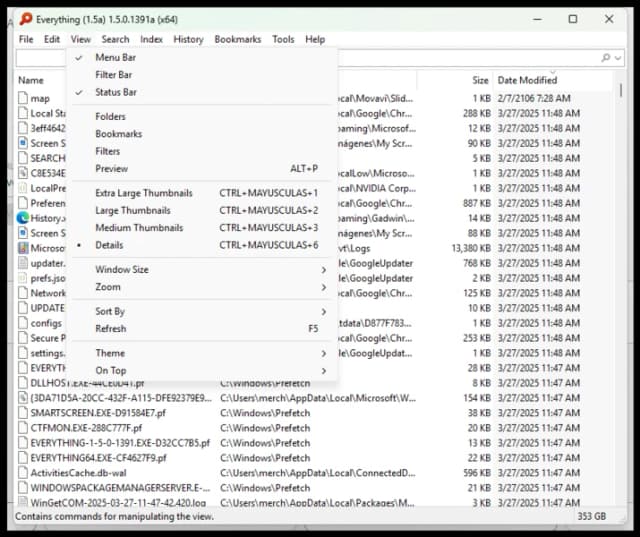640x537 pixels.
Task: Click the search magnifier icon in the search box
Action: click(606, 58)
